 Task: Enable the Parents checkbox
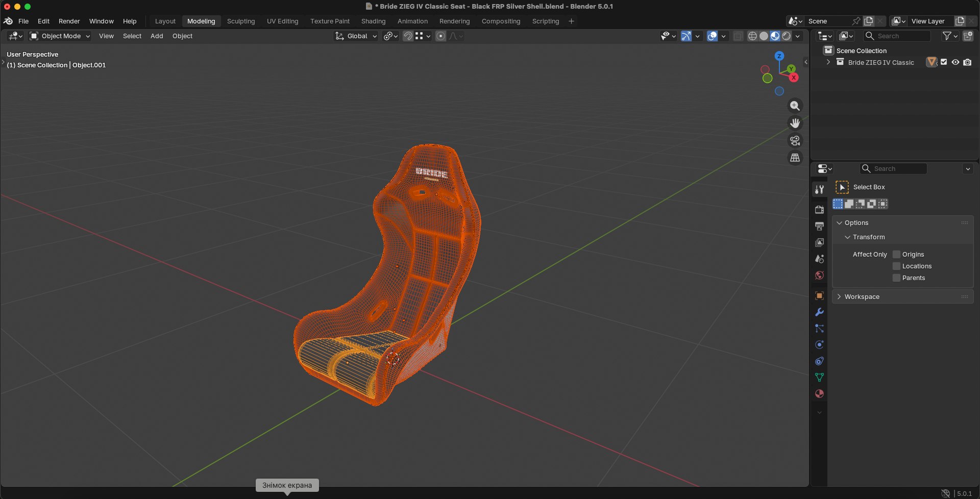(x=896, y=278)
